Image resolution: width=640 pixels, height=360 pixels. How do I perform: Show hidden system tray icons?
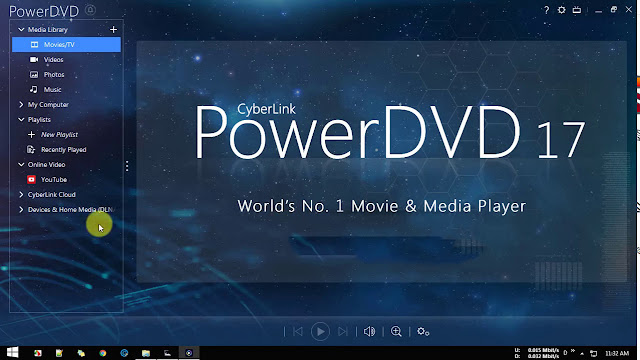coord(582,353)
